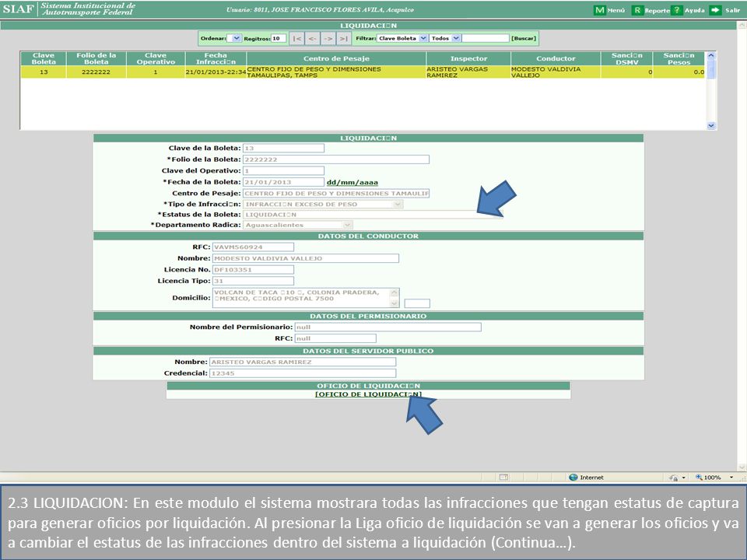This screenshot has height=560, width=747.
Task: Click Estatus de la Boleta field
Action: point(373,215)
